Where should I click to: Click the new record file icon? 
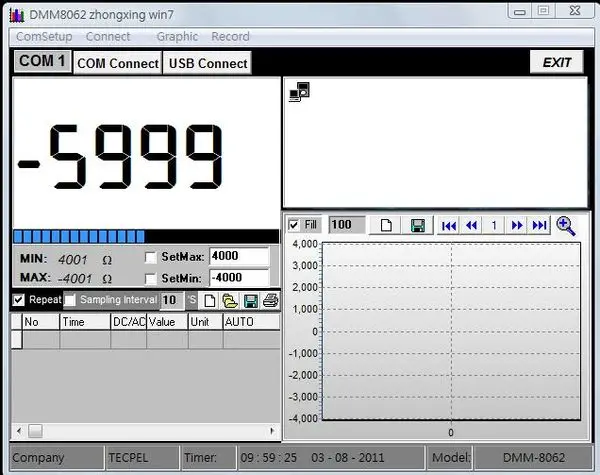[x=209, y=300]
